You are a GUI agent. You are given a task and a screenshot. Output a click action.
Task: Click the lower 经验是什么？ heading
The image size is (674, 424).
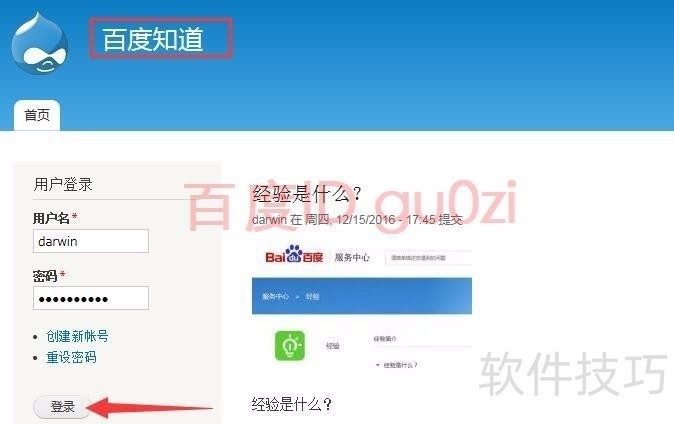click(x=292, y=404)
